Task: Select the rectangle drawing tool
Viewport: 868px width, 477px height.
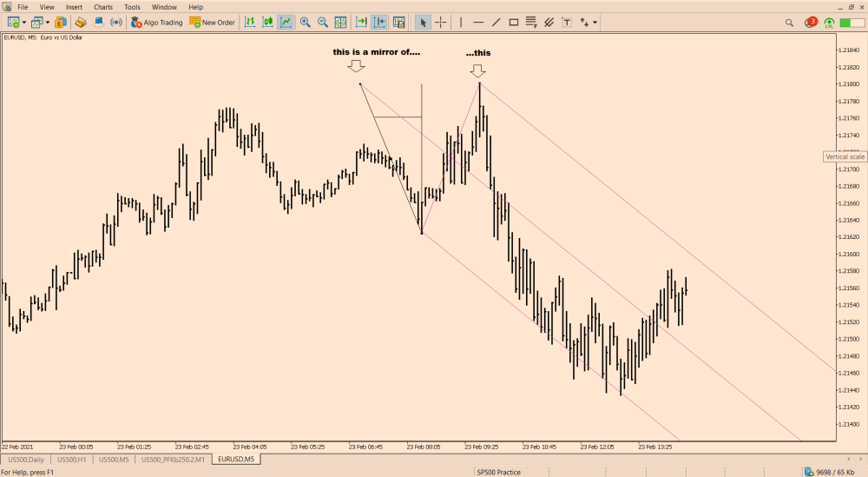Action: (514, 23)
